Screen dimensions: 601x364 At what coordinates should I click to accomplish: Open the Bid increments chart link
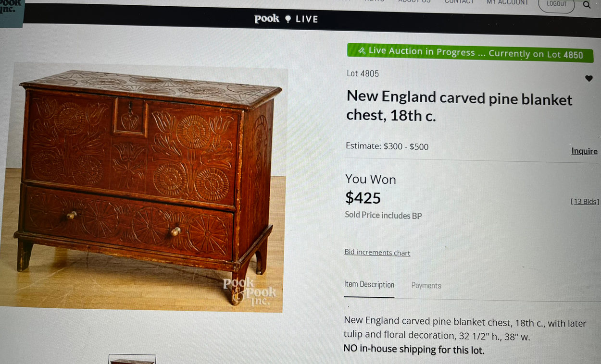click(x=377, y=253)
